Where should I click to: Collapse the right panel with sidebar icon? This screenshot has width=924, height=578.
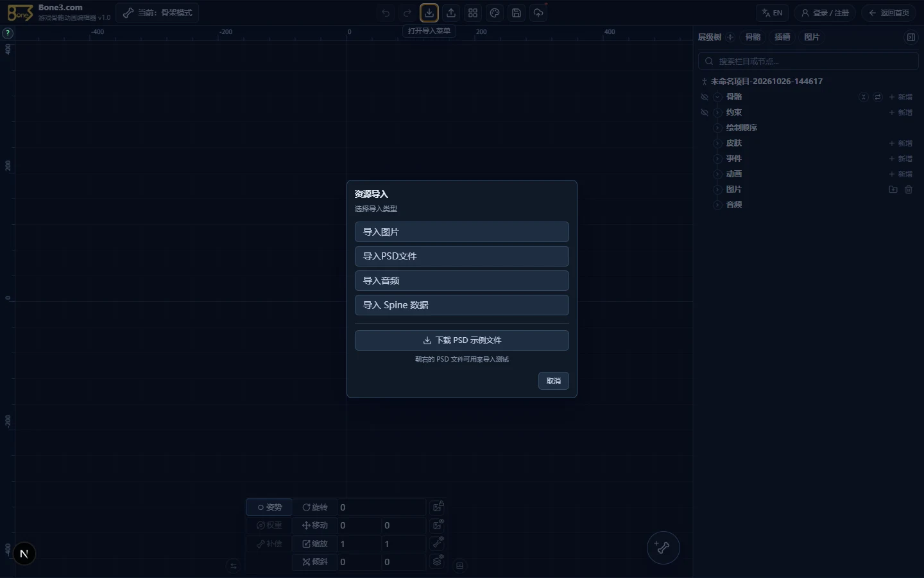point(911,37)
